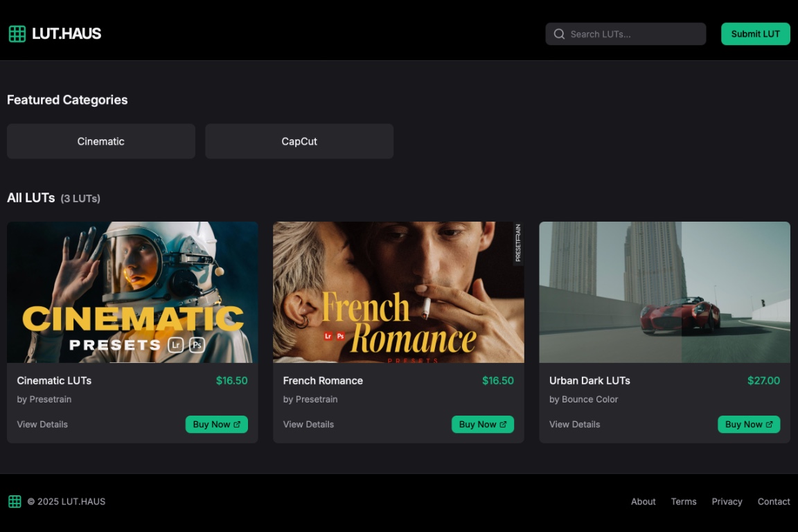View Details for Cinematic LUTs
The image size is (798, 532).
[x=42, y=425]
